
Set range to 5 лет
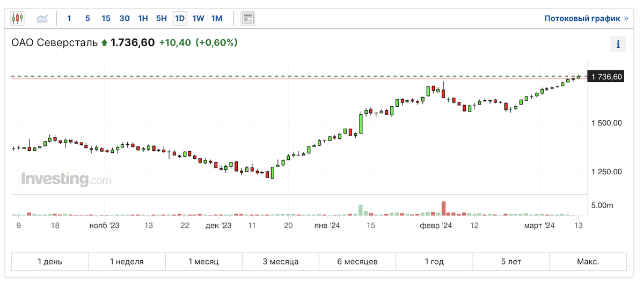[x=511, y=262]
